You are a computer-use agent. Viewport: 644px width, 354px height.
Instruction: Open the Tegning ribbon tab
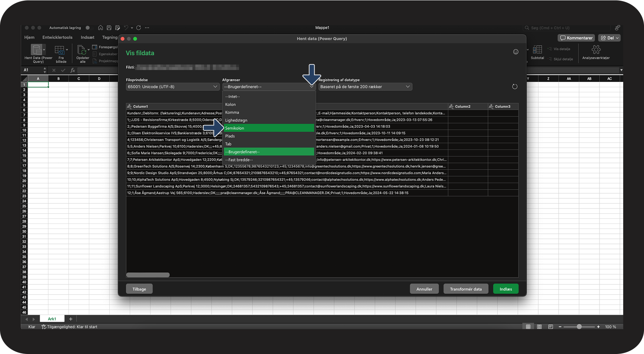point(110,37)
